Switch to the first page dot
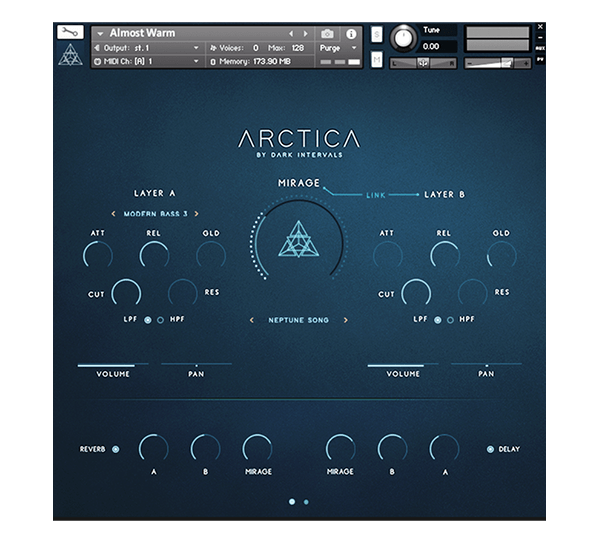Viewport: 600px width, 543px height. coord(292,502)
